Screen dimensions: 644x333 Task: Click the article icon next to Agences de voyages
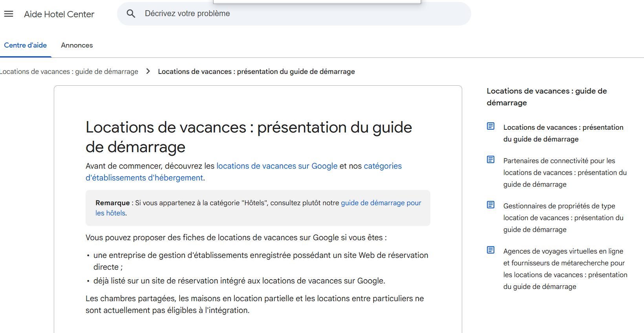490,250
